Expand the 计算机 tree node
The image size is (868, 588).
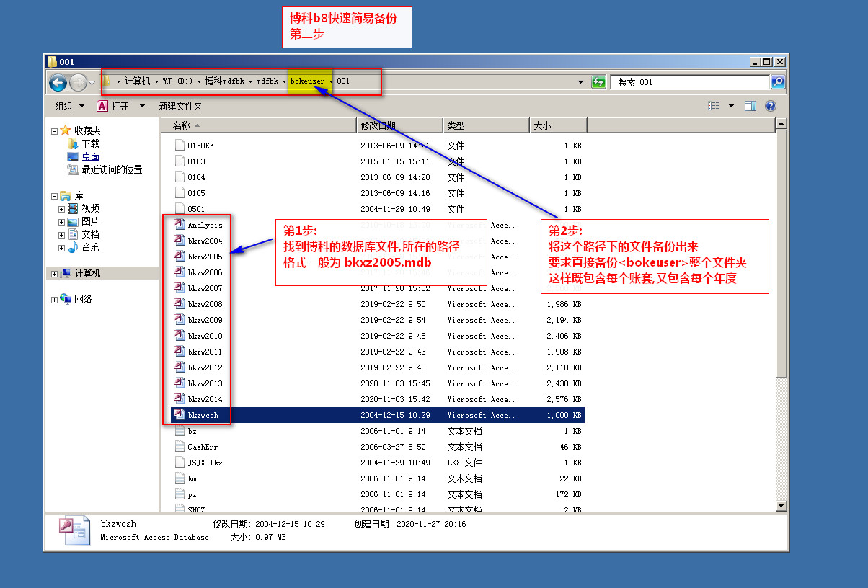[x=54, y=274]
